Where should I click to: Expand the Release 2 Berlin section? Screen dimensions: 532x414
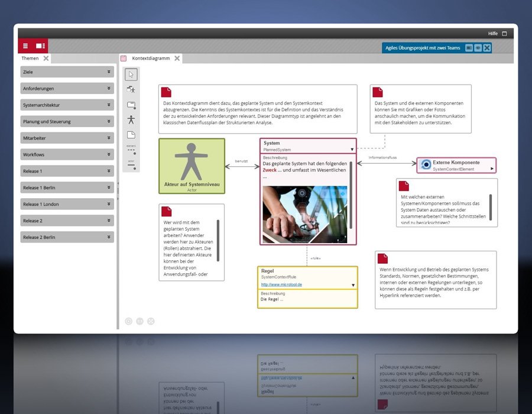(109, 237)
